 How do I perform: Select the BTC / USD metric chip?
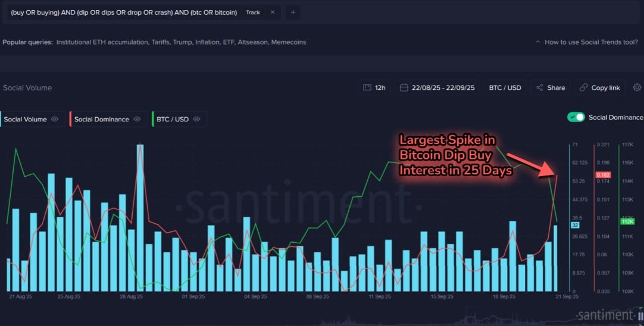coord(180,119)
